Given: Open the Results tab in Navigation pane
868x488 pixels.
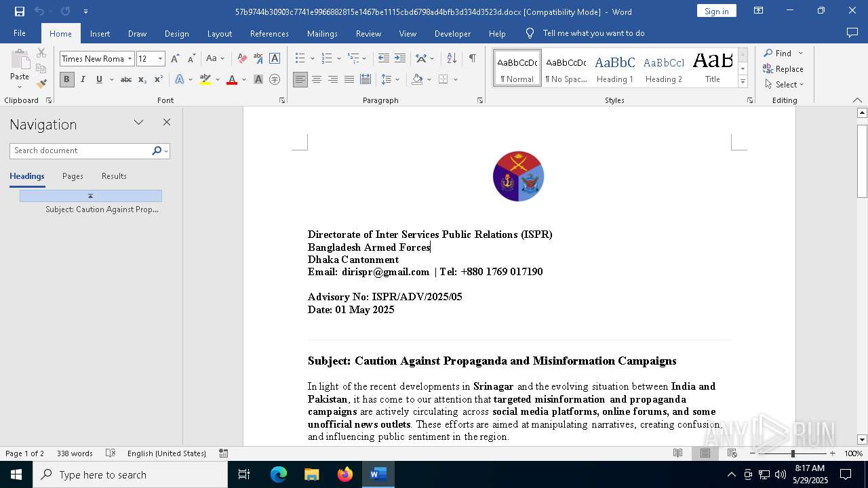Looking at the screenshot, I should tap(114, 176).
